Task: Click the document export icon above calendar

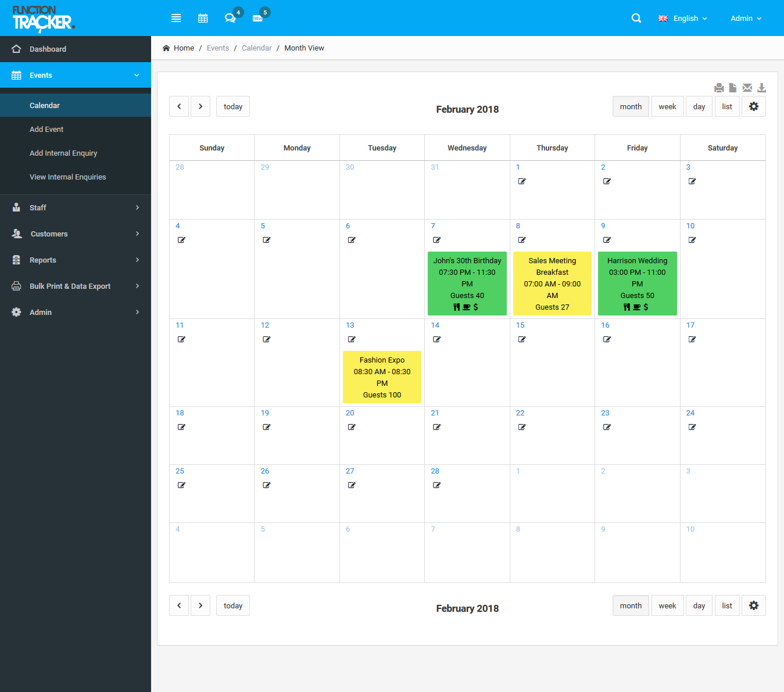Action: click(x=733, y=88)
